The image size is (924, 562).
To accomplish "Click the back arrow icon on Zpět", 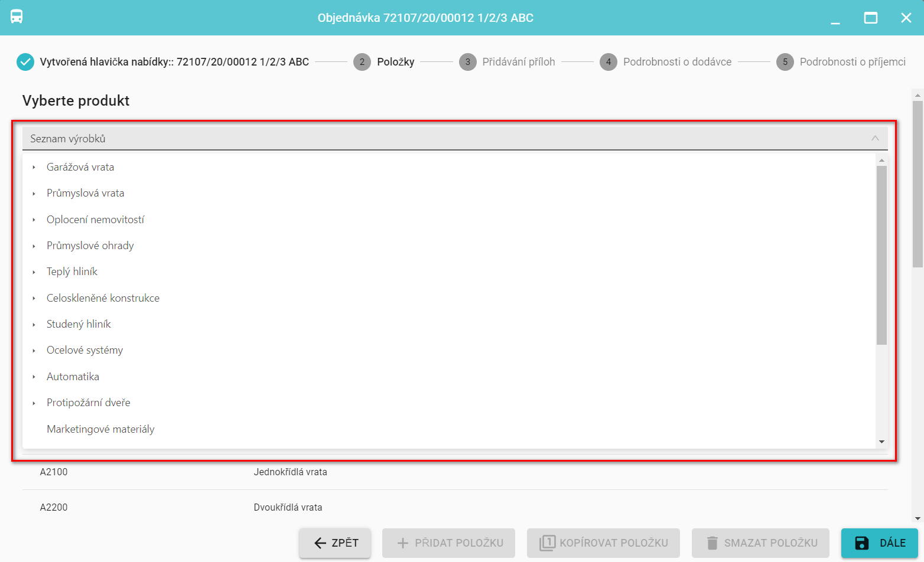I will [320, 543].
